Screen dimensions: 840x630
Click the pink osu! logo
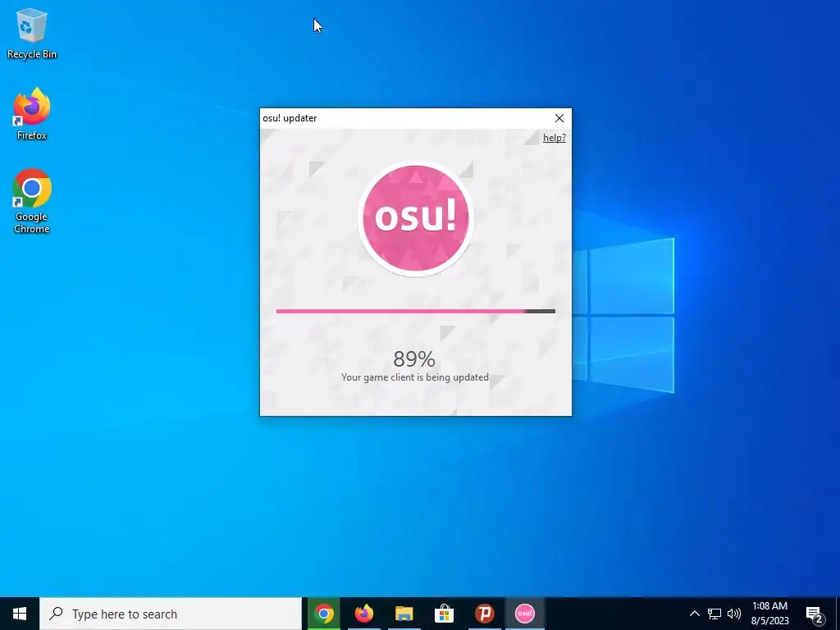(x=415, y=218)
